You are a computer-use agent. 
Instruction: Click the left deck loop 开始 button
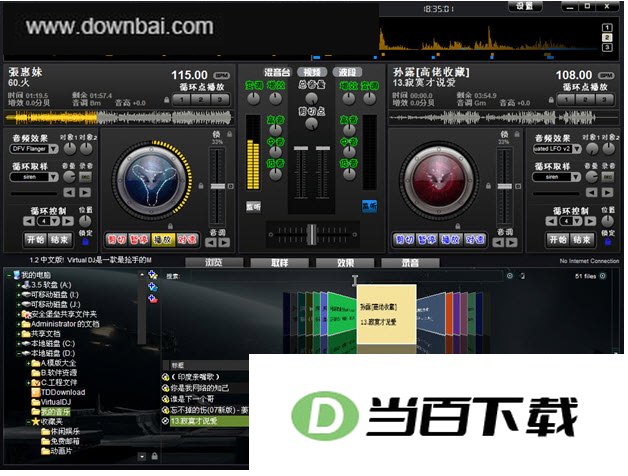click(x=35, y=240)
